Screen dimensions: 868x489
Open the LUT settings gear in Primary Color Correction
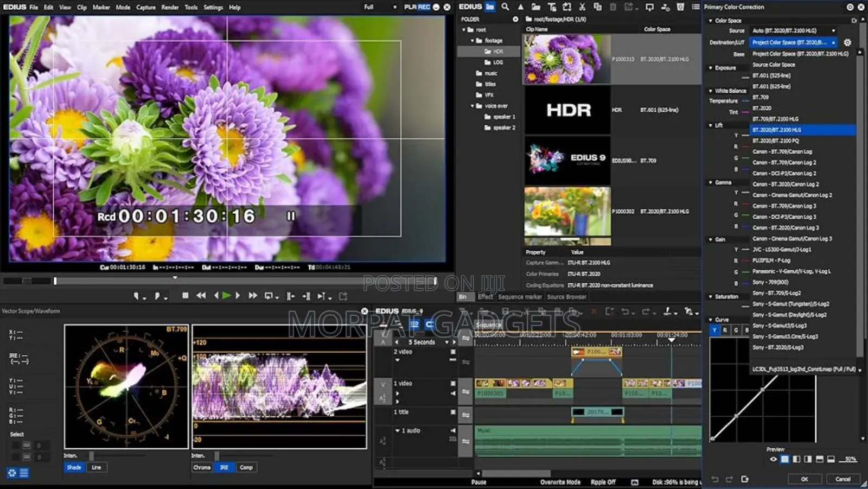click(x=847, y=42)
